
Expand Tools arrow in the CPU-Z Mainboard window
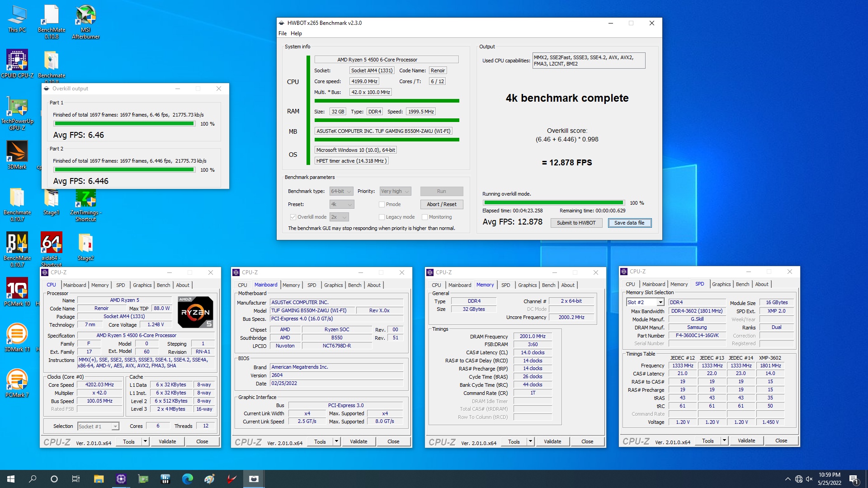(x=336, y=441)
